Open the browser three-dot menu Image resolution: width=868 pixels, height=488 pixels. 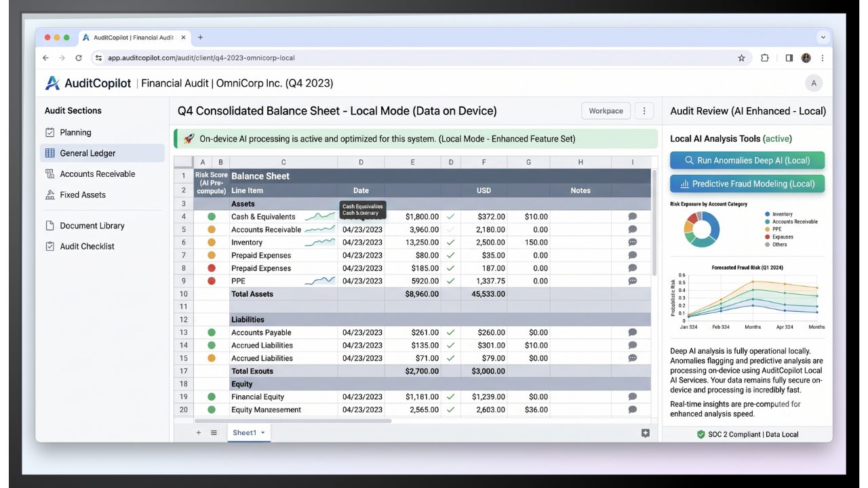[x=823, y=58]
